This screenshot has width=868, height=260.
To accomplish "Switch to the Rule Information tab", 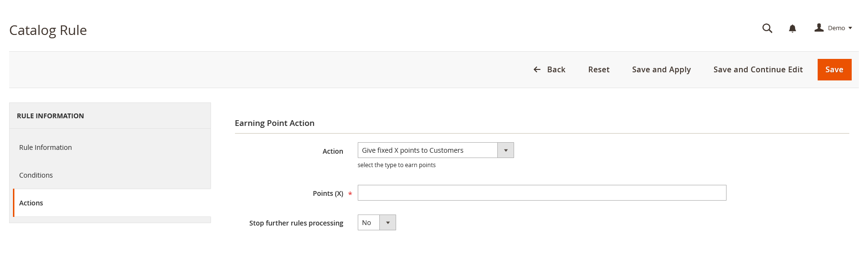I will [x=46, y=147].
